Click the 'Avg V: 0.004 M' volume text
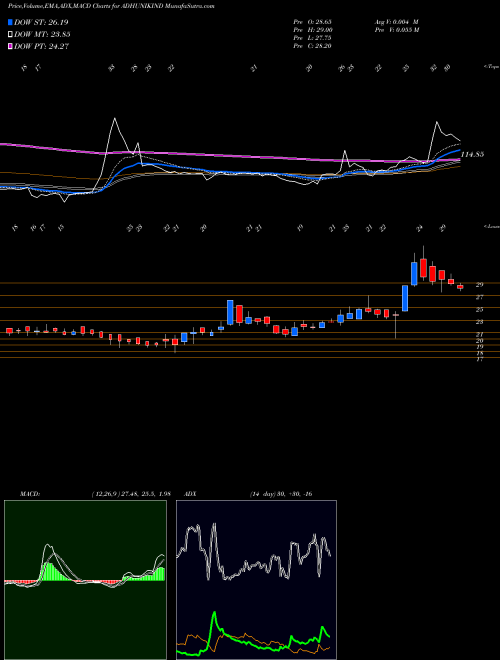Image resolution: width=500 pixels, height=660 pixels. pos(396,22)
